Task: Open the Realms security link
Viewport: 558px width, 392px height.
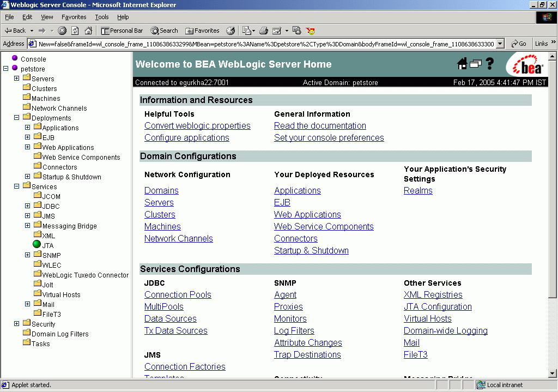Action: click(418, 190)
